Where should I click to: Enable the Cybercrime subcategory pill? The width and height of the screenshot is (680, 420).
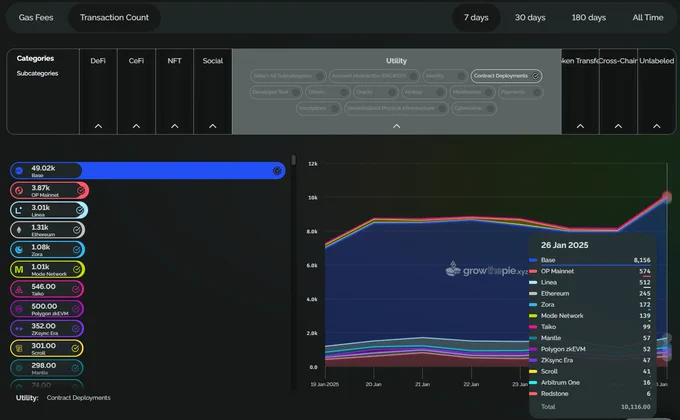[x=474, y=108]
